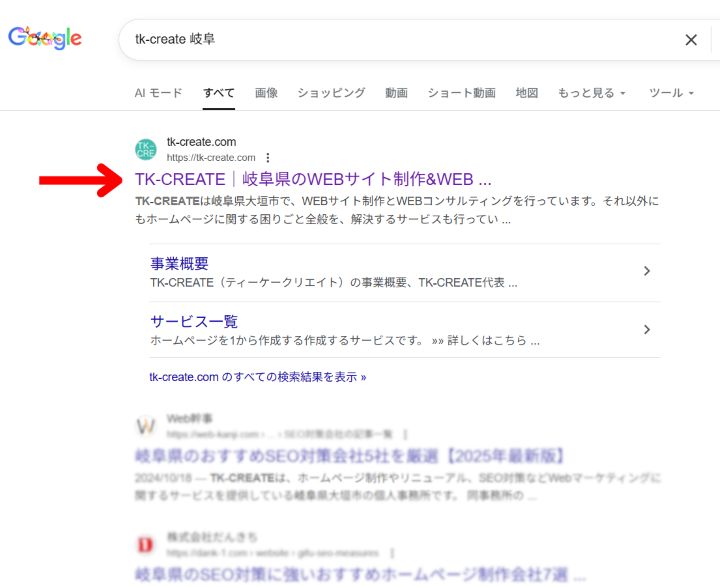Click the Google logo
Viewport: 720px width, 587px height.
tap(45, 38)
